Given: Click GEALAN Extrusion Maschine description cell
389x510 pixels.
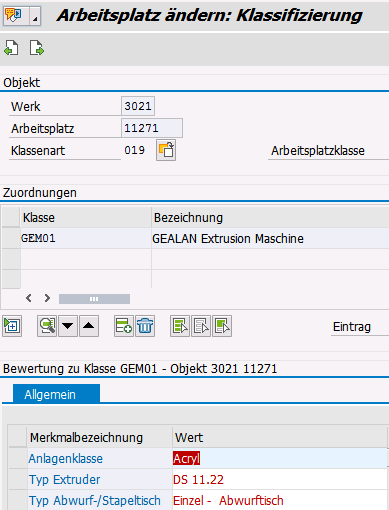Looking at the screenshot, I should [270, 238].
